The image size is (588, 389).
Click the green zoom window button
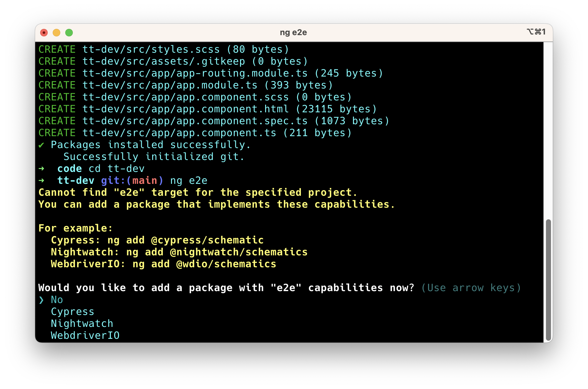pos(69,32)
